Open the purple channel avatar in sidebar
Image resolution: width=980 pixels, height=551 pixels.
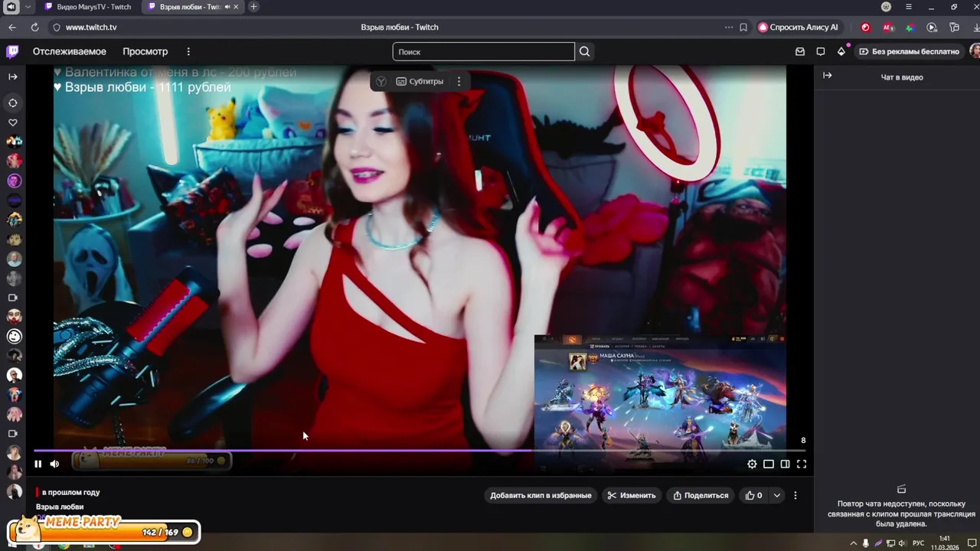(x=14, y=181)
